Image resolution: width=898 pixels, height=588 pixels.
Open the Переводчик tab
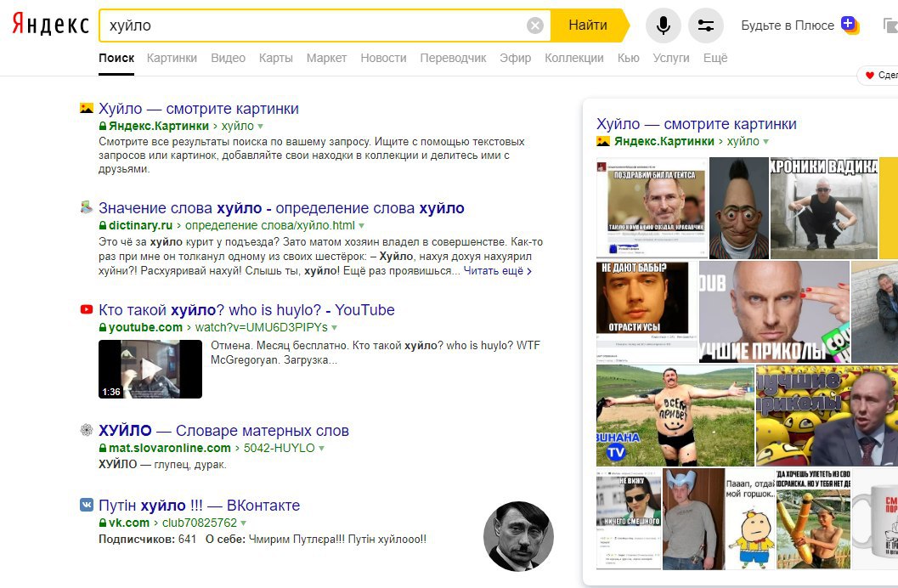coord(453,58)
